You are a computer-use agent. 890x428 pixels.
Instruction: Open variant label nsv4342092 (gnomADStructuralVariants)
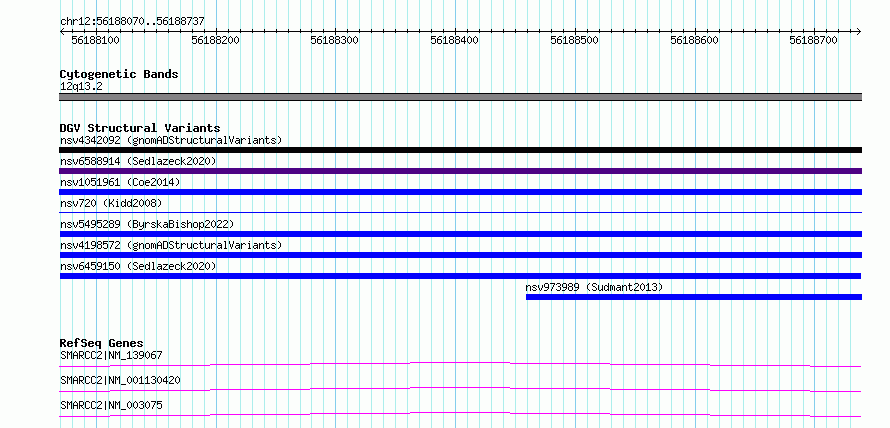[x=171, y=140]
